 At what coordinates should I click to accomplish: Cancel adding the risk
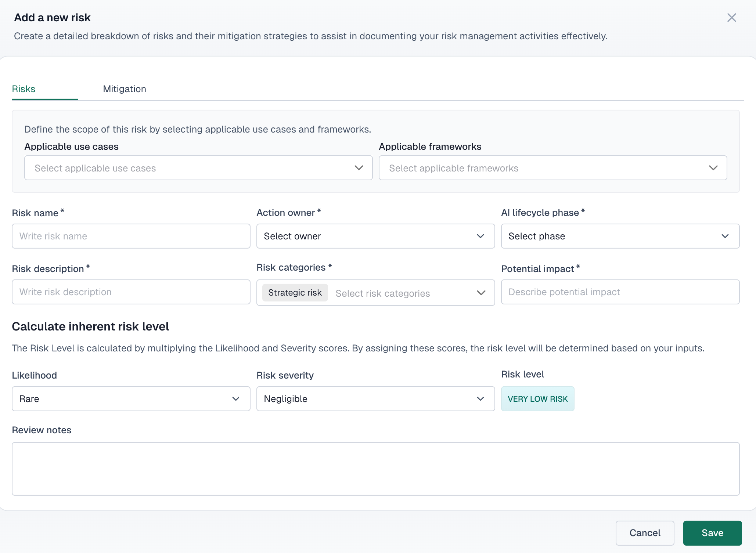tap(645, 533)
